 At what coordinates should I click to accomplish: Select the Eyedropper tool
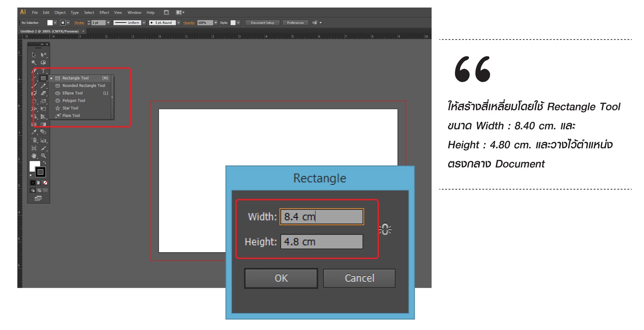[34, 132]
